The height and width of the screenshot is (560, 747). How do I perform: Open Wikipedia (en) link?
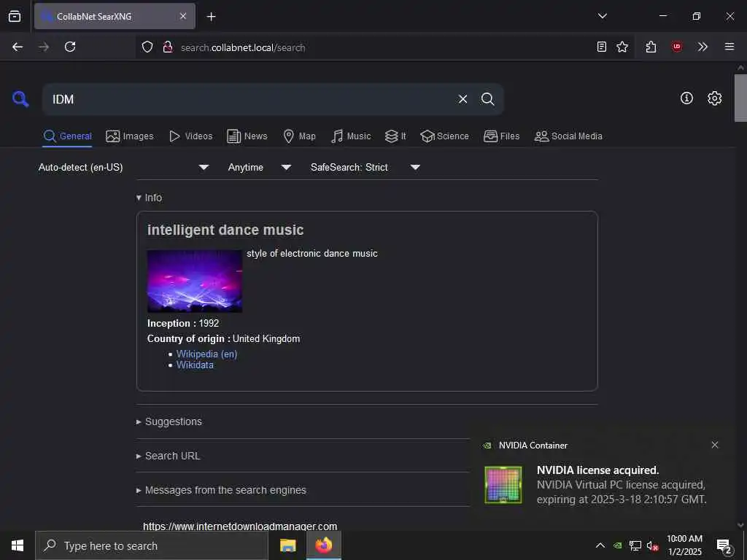(x=206, y=354)
